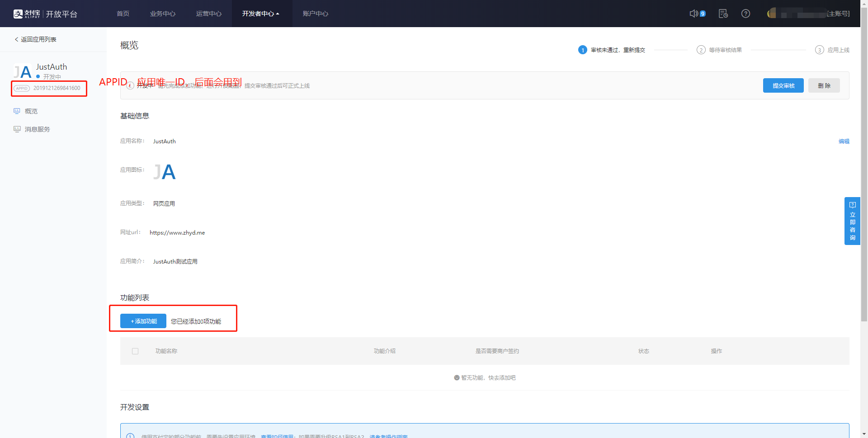
Task: Open the 运营中心 menu
Action: pyautogui.click(x=209, y=14)
